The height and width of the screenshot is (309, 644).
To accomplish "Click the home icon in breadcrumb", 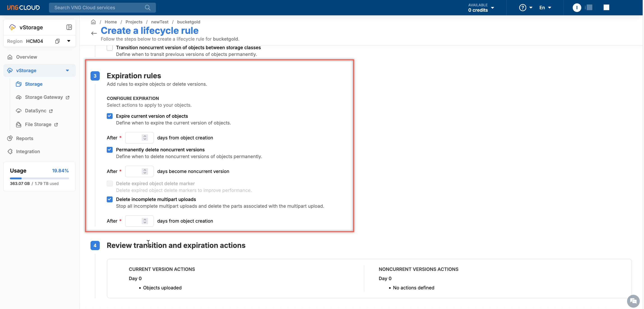I will pos(93,22).
